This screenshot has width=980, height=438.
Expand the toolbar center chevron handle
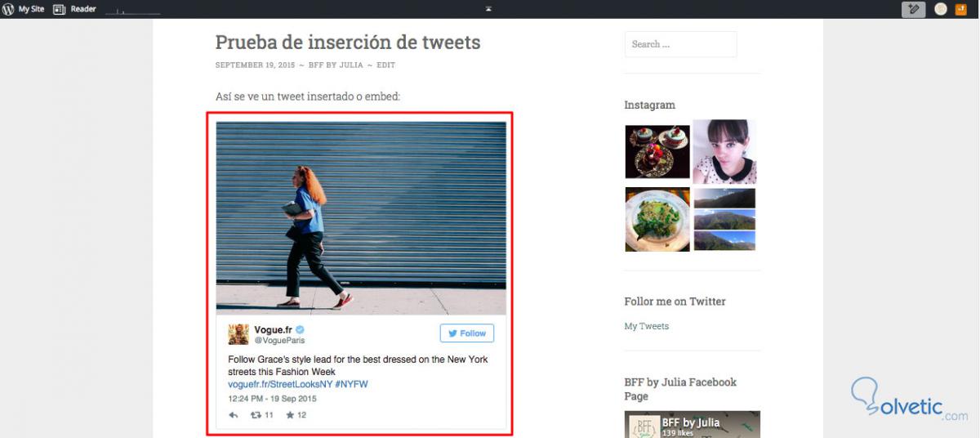point(488,9)
